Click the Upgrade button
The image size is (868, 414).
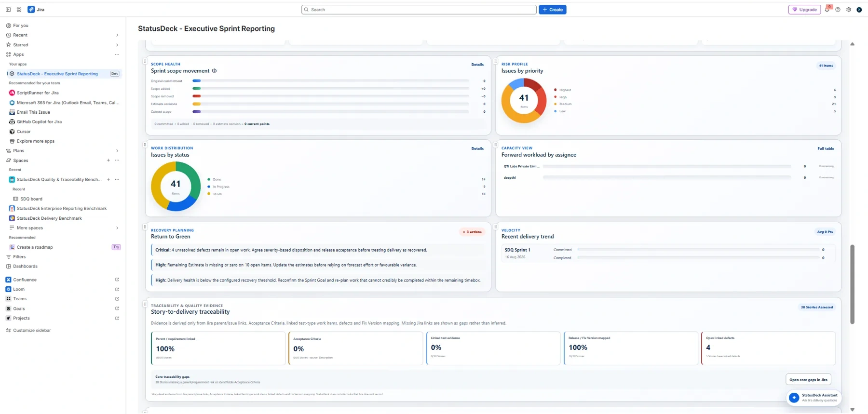[805, 10]
